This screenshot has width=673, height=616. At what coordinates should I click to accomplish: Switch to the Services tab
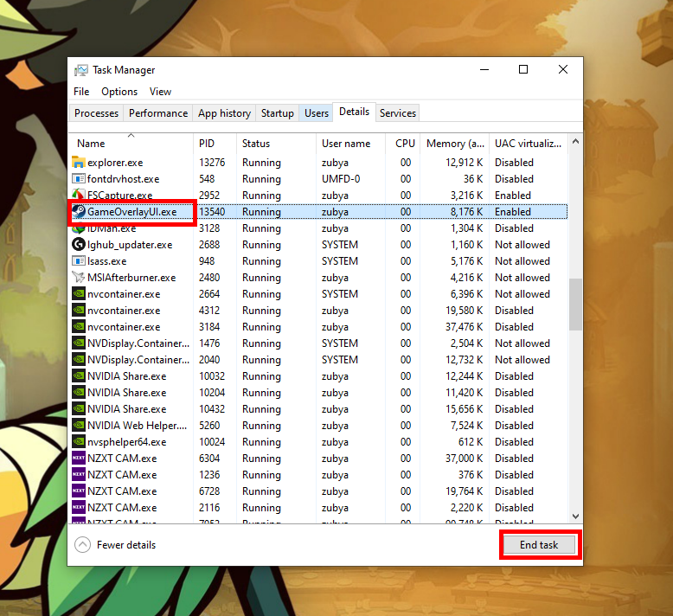[397, 112]
